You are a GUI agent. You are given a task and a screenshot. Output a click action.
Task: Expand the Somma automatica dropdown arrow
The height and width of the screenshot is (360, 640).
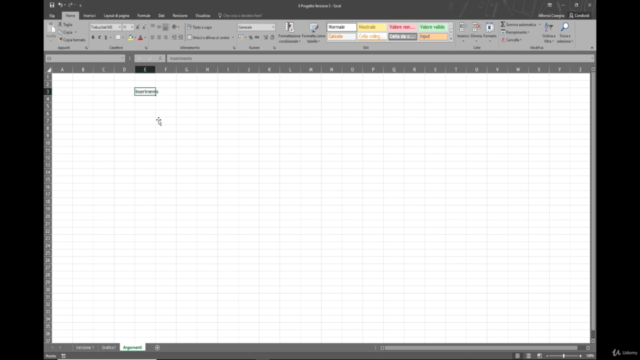point(539,25)
